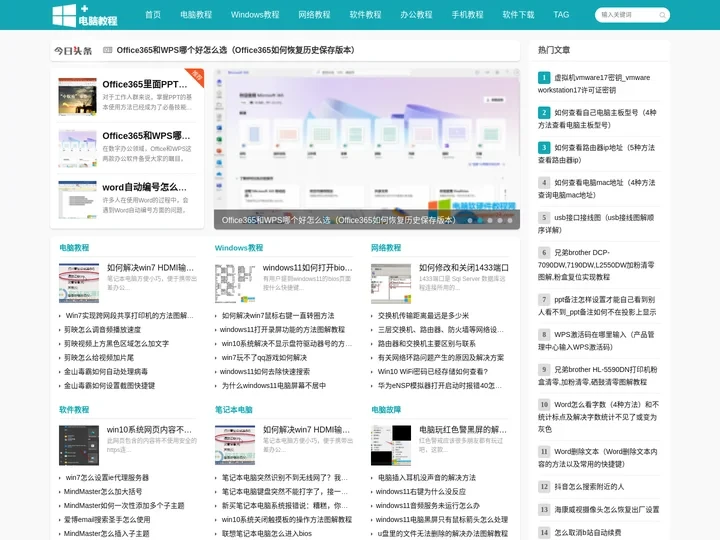Select the second carousel dot indicator

click(480, 220)
